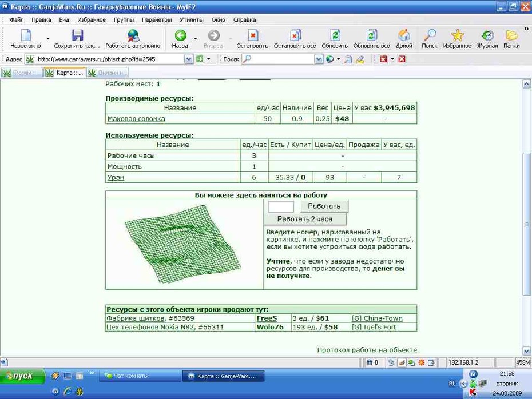The image size is (532, 399).
Task: Click the orange gear status bar icon
Action: coord(422,363)
